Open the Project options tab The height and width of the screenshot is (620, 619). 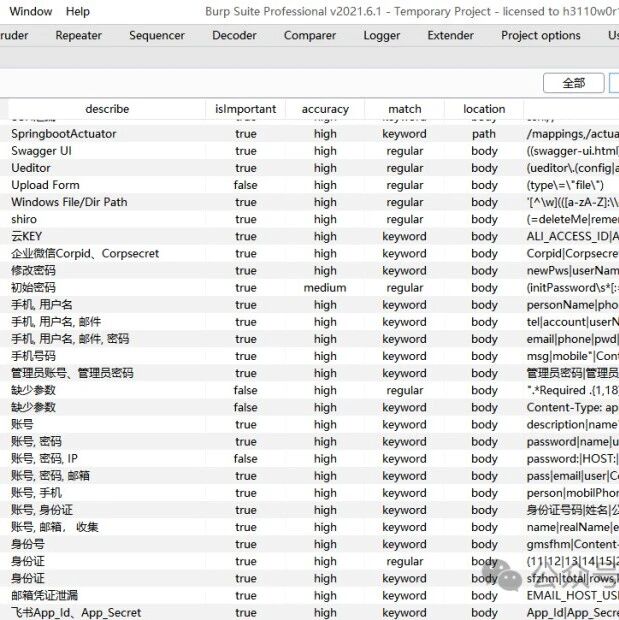tap(541, 35)
